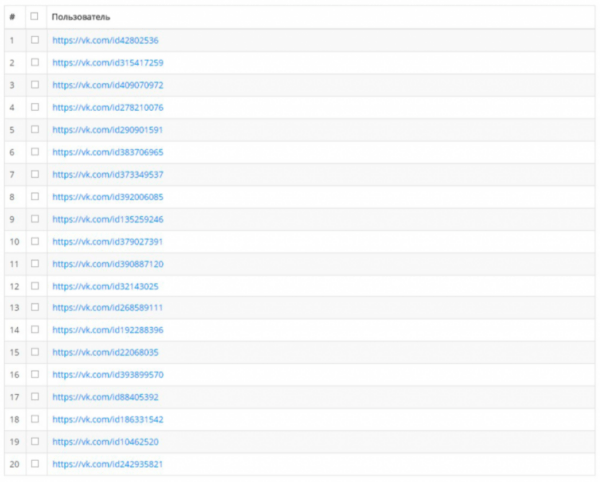Click the vk.com/id32143025 link
600x482 pixels.
[105, 287]
